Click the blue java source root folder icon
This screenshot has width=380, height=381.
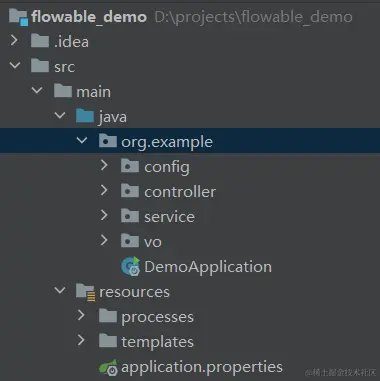point(85,116)
